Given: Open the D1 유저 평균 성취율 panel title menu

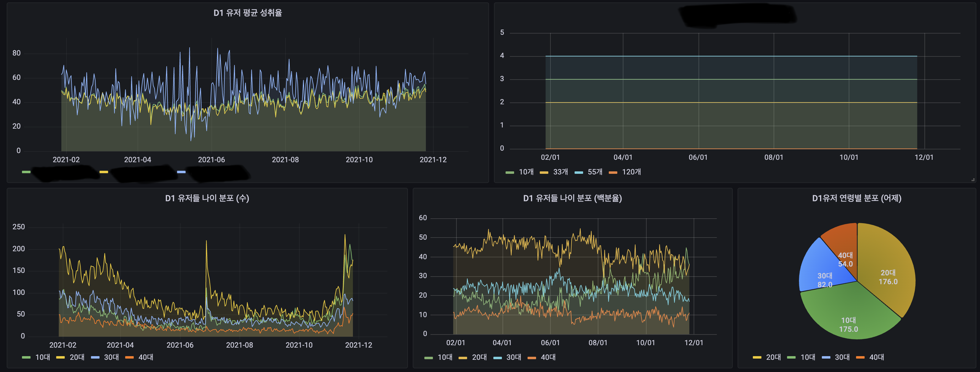Looking at the screenshot, I should point(248,13).
